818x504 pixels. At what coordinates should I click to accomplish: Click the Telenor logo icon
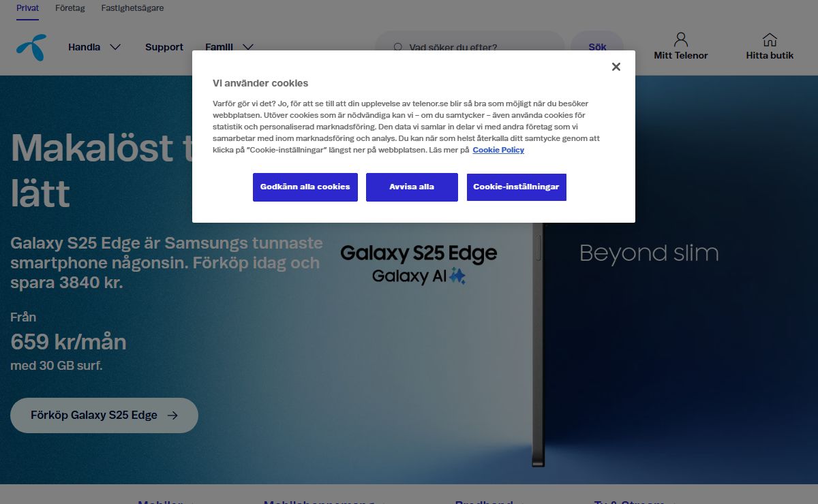pyautogui.click(x=31, y=48)
